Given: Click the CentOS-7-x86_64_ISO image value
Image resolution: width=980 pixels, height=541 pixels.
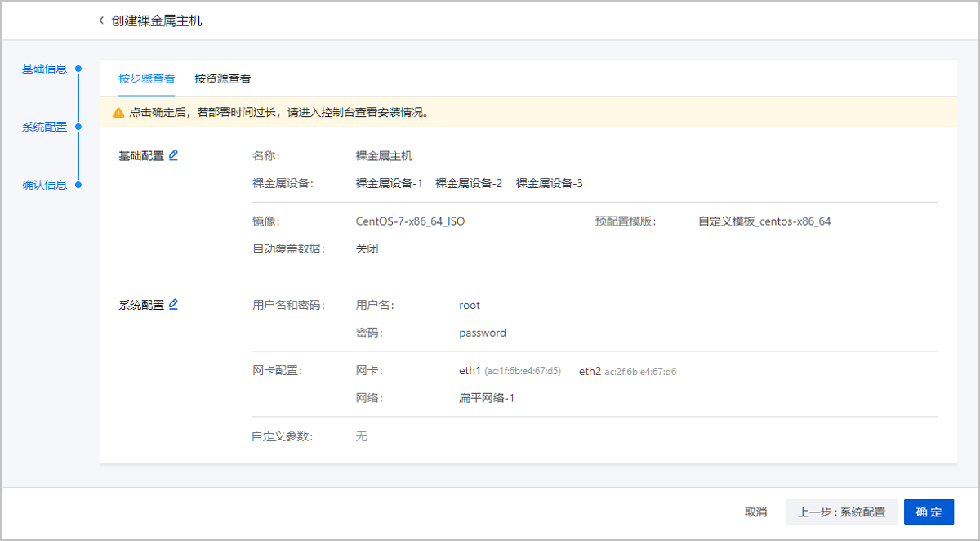Looking at the screenshot, I should [x=410, y=221].
